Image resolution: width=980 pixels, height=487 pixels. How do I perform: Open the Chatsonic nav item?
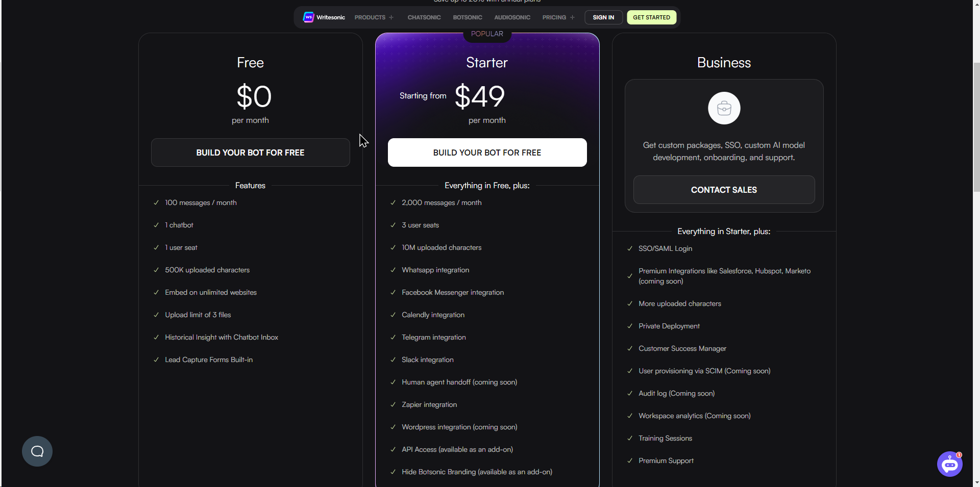point(424,17)
